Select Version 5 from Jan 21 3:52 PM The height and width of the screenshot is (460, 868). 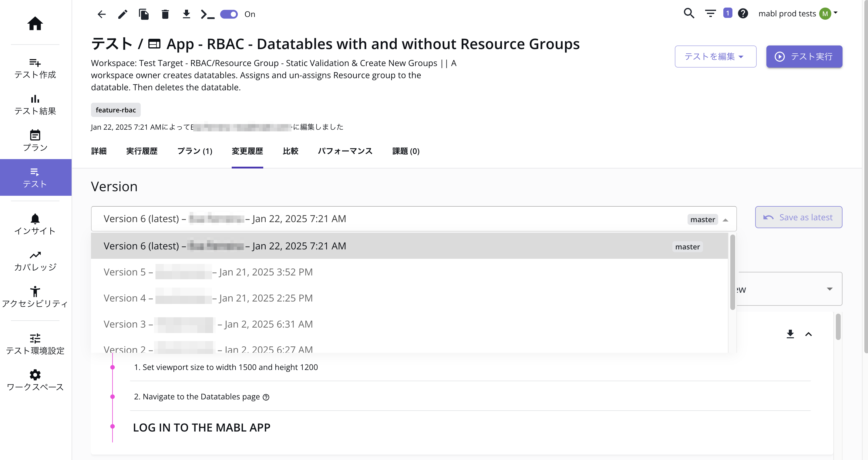point(409,272)
